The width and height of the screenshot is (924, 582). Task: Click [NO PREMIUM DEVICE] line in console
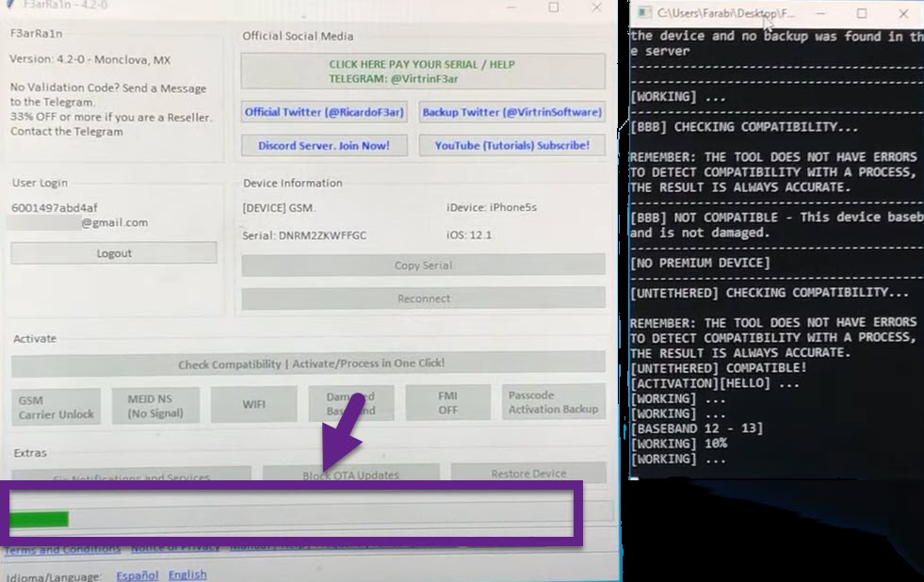[700, 263]
